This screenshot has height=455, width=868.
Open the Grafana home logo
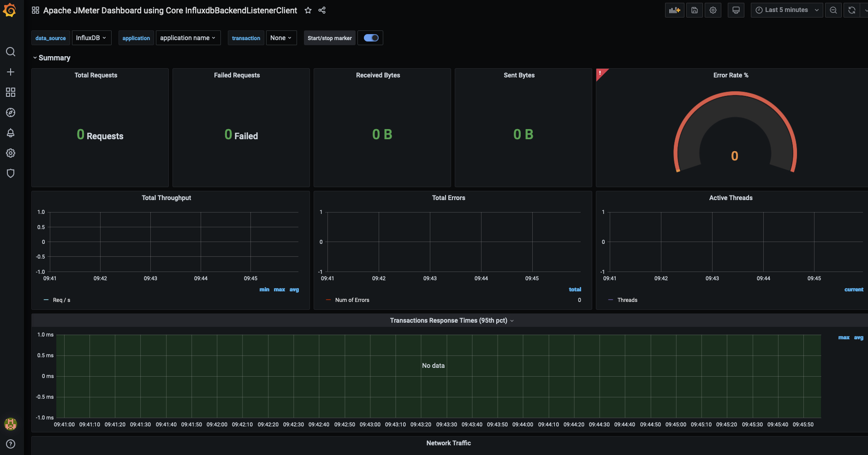coord(10,10)
